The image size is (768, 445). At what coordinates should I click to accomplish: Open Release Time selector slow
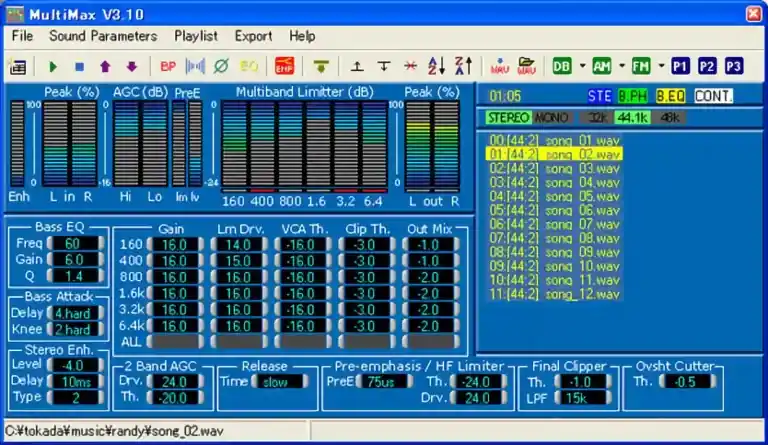click(x=280, y=382)
